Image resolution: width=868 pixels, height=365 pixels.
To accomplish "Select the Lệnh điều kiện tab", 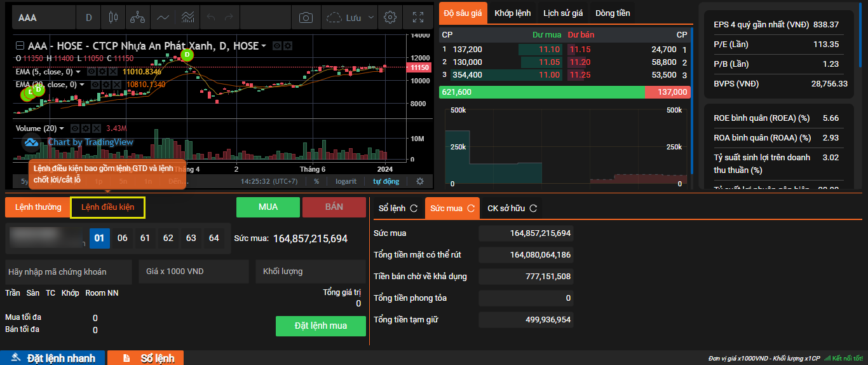I will pyautogui.click(x=107, y=207).
